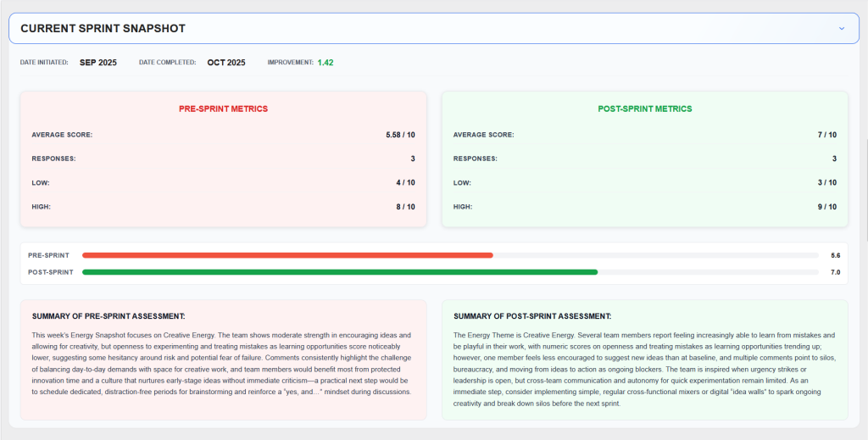Click the post-sprint High value 9 / 10
Viewport: 868px width, 440px height.
(826, 207)
